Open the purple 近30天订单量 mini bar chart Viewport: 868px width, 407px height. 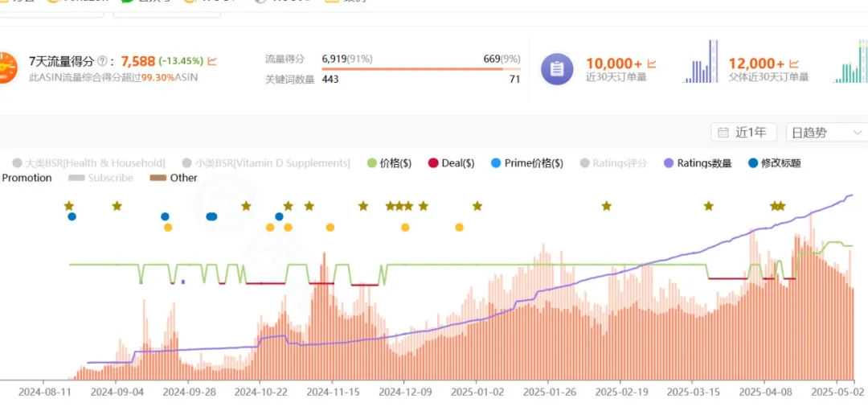click(x=701, y=61)
